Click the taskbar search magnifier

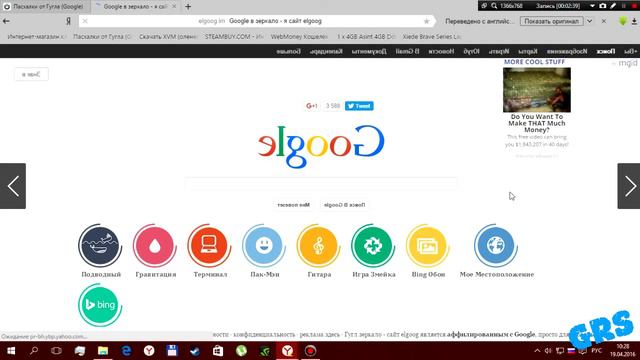[34, 351]
